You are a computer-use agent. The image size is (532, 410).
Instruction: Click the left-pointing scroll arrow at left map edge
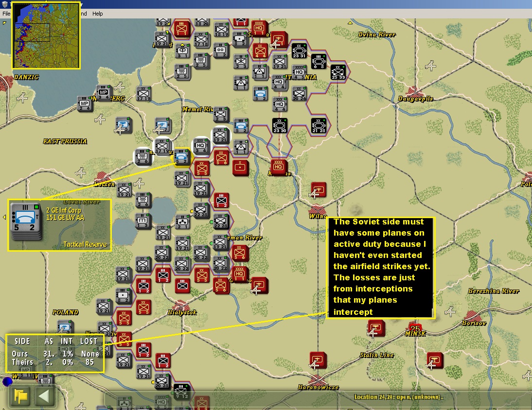click(4, 217)
